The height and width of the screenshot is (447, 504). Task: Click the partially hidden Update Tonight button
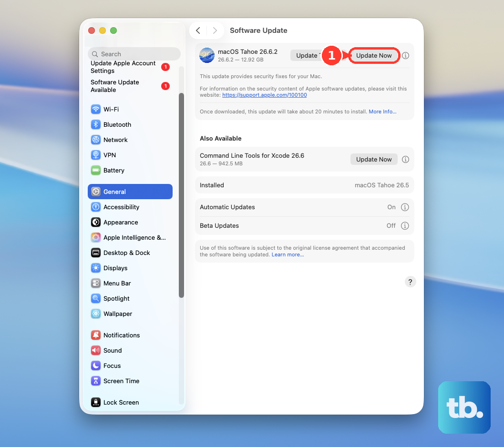tap(306, 56)
